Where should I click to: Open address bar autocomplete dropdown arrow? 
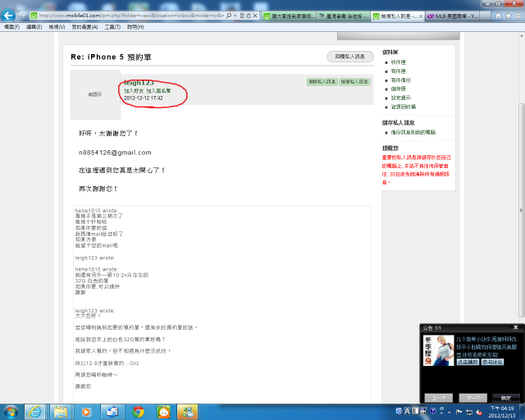tap(235, 16)
